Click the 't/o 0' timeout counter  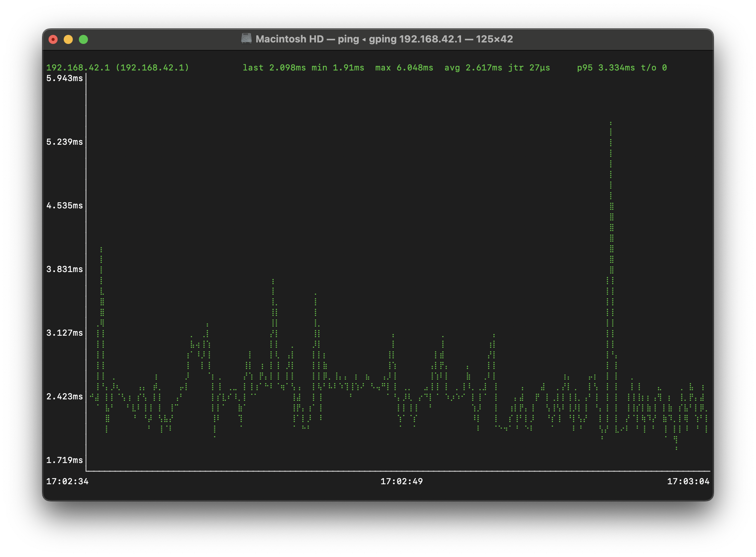click(x=654, y=67)
